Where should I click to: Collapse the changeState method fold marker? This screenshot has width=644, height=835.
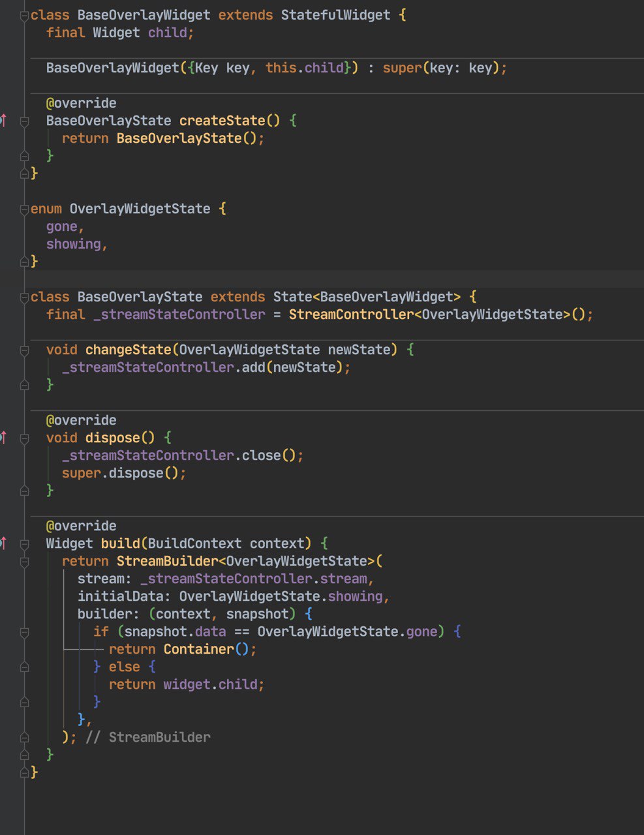tap(24, 350)
